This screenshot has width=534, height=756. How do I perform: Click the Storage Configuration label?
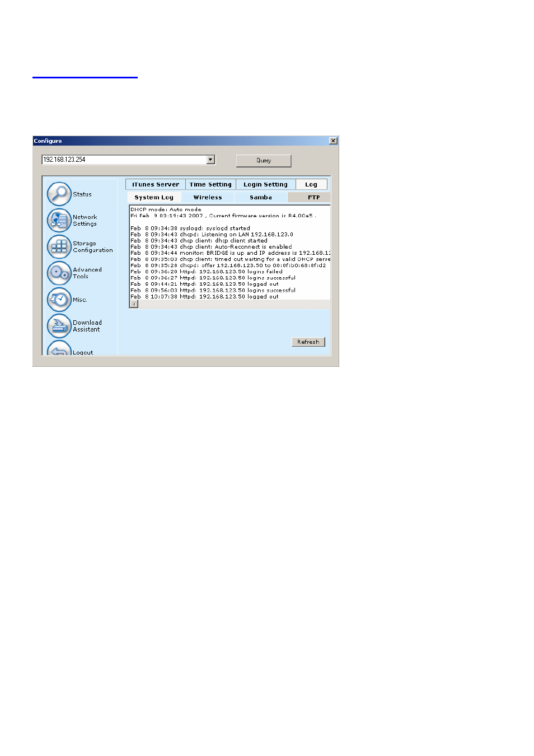[93, 246]
